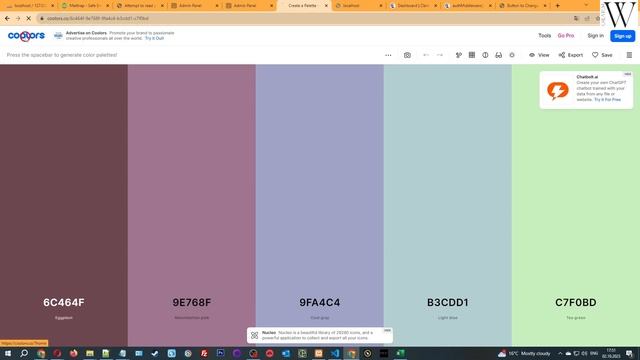Stop page loading with the X button

(29, 18)
